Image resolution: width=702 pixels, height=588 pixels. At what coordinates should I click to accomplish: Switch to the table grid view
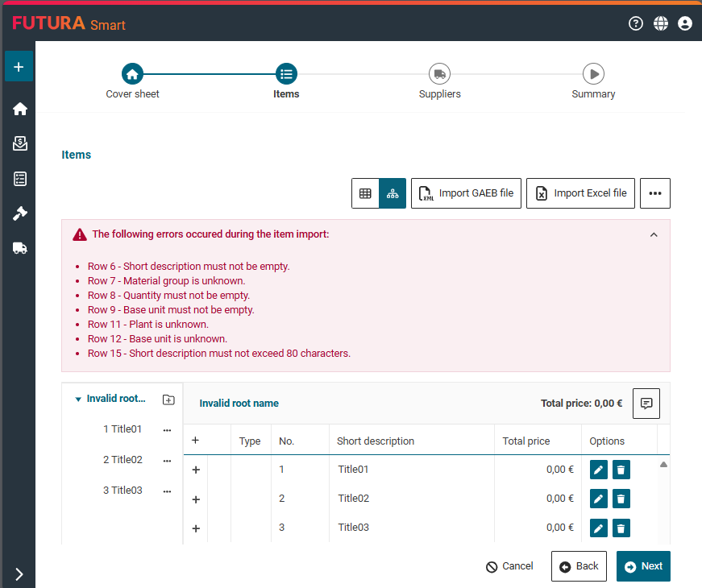pos(365,193)
